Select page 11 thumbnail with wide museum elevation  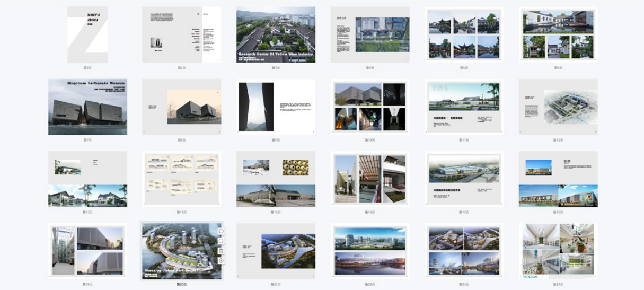464,107
